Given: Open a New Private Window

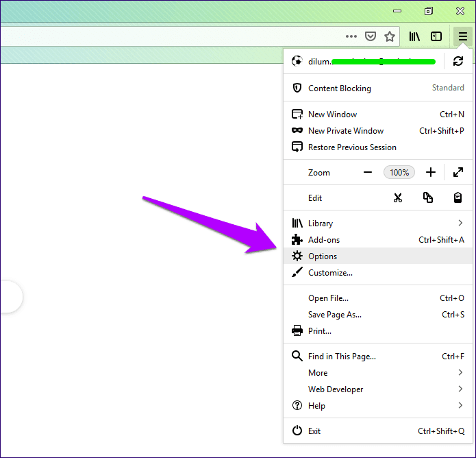Looking at the screenshot, I should [x=378, y=131].
